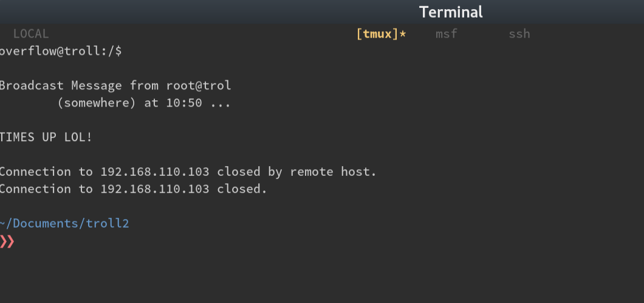Switch to the ssh tmux window
The image size is (644, 303).
click(x=519, y=33)
